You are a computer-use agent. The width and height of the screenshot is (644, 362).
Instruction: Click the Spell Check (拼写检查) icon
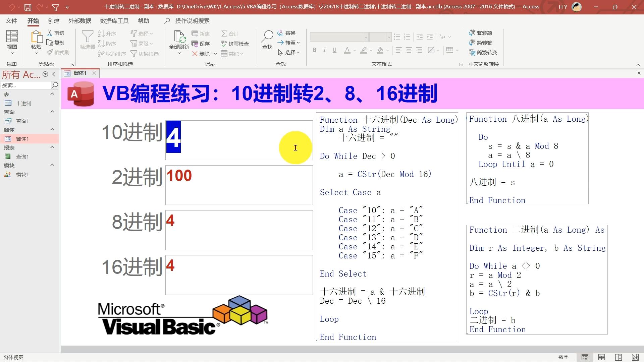coord(224,44)
